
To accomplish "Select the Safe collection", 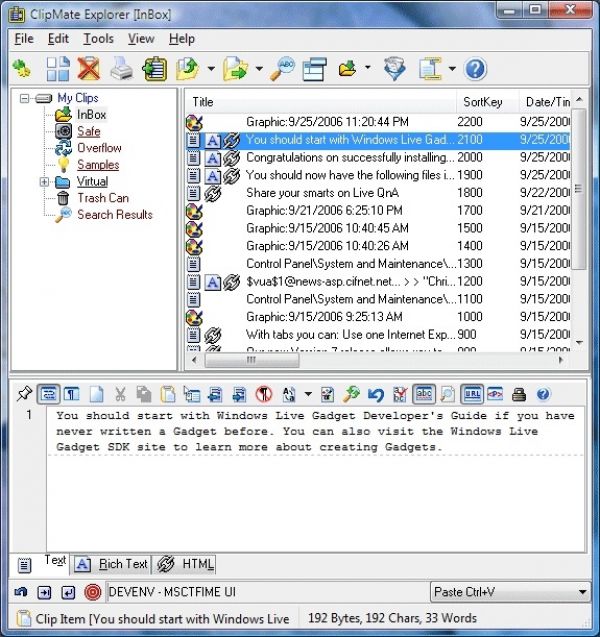I will point(88,131).
